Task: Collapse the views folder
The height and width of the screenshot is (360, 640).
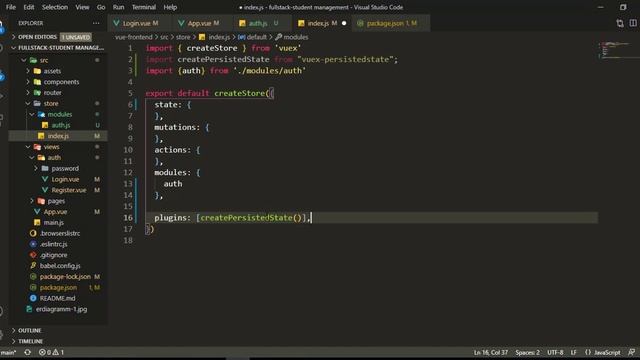Action: pyautogui.click(x=51, y=147)
